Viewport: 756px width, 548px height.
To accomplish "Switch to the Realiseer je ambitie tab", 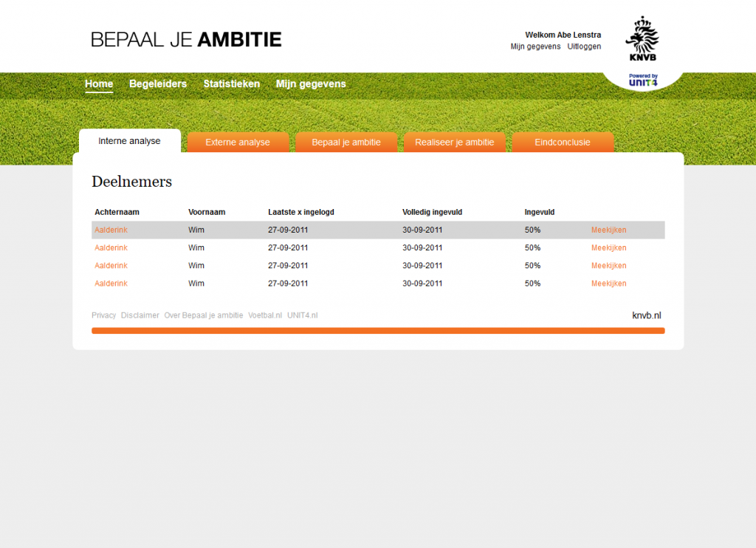I will tap(454, 143).
